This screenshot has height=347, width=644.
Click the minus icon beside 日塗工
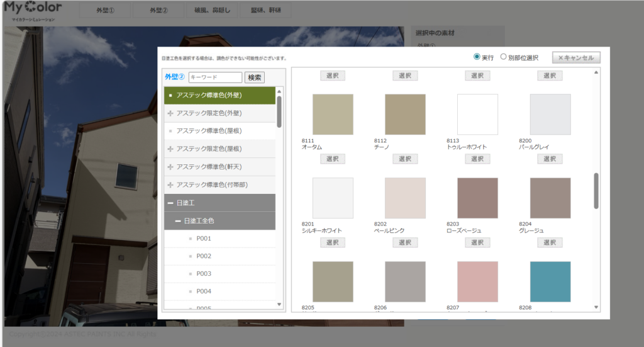(x=170, y=203)
